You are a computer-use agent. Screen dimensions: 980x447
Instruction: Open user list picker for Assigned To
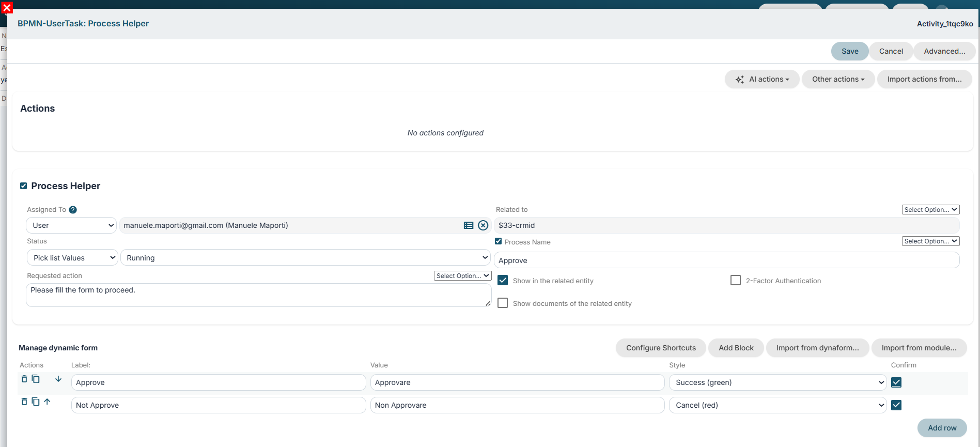pos(469,225)
